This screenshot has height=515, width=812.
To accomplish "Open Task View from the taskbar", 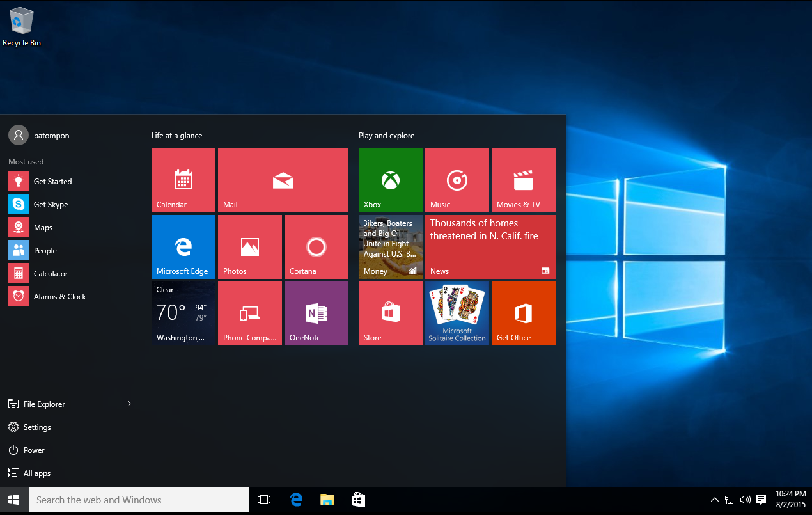I will tap(264, 500).
